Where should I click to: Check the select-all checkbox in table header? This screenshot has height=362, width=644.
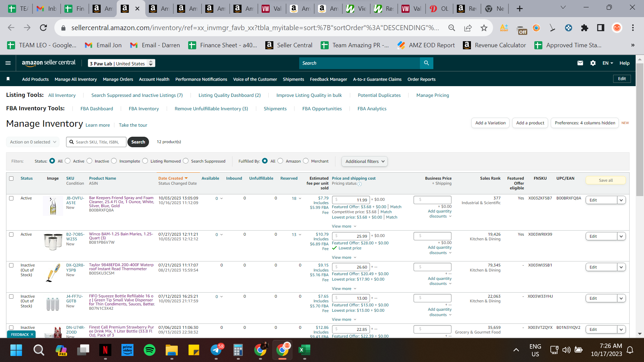[11, 178]
